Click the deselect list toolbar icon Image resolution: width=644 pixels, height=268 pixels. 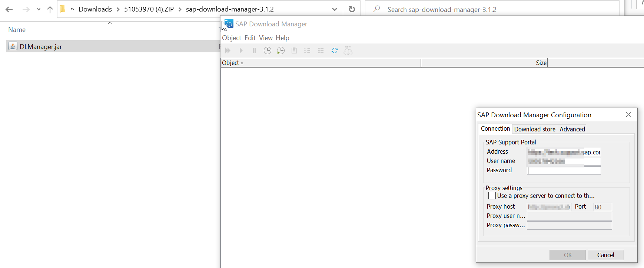(321, 50)
